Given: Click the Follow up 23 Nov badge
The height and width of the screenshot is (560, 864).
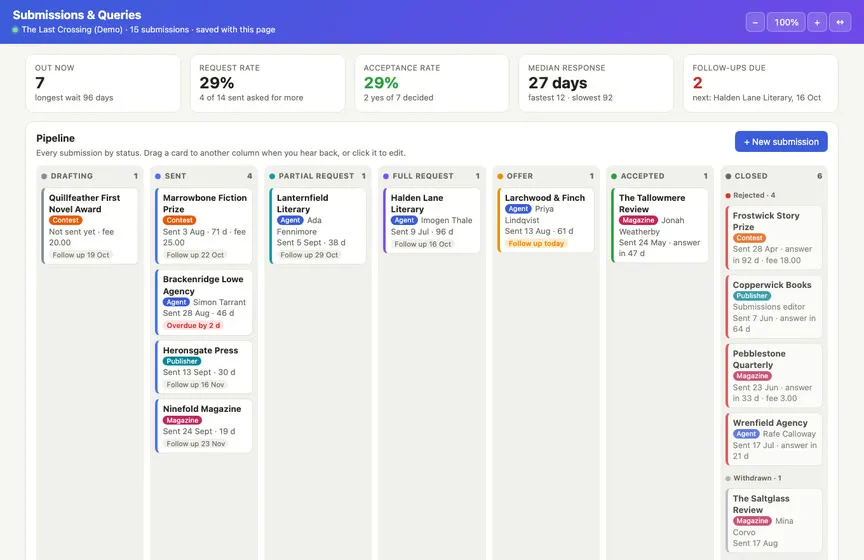Looking at the screenshot, I should (196, 443).
